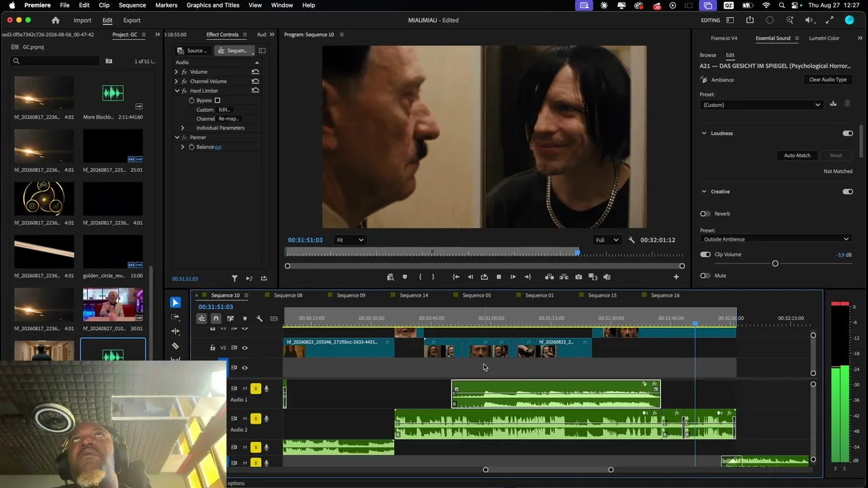
Task: Reset Channel Volume effect
Action: coord(255,81)
